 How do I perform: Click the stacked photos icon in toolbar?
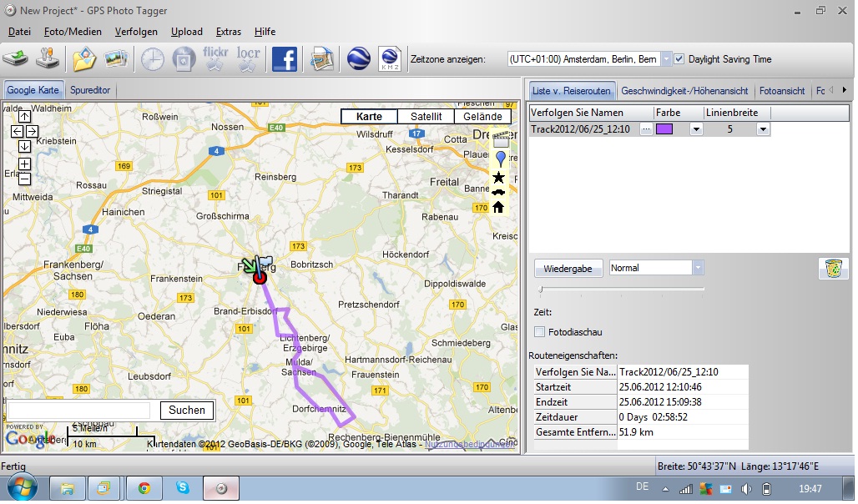point(116,58)
